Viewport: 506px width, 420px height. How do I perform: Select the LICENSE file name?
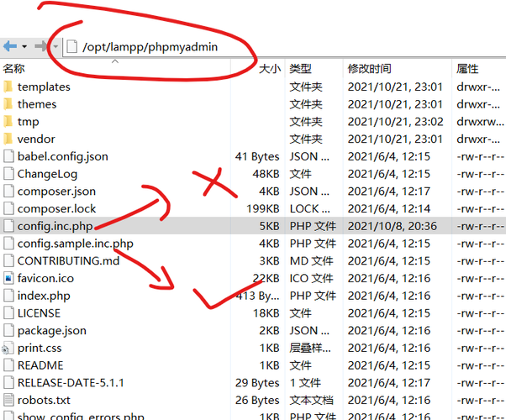pos(39,313)
